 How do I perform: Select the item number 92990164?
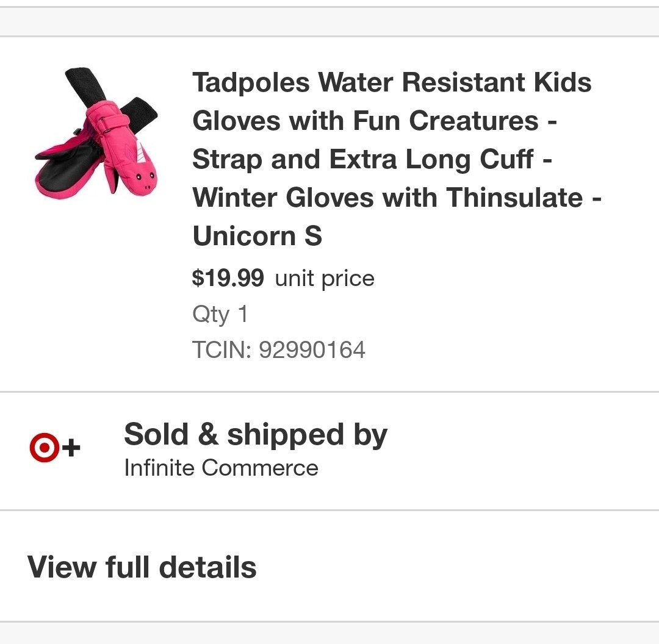point(312,350)
